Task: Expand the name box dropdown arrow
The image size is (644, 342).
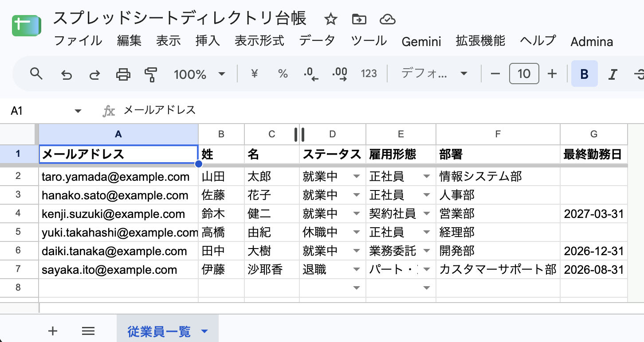Action: 78,110
